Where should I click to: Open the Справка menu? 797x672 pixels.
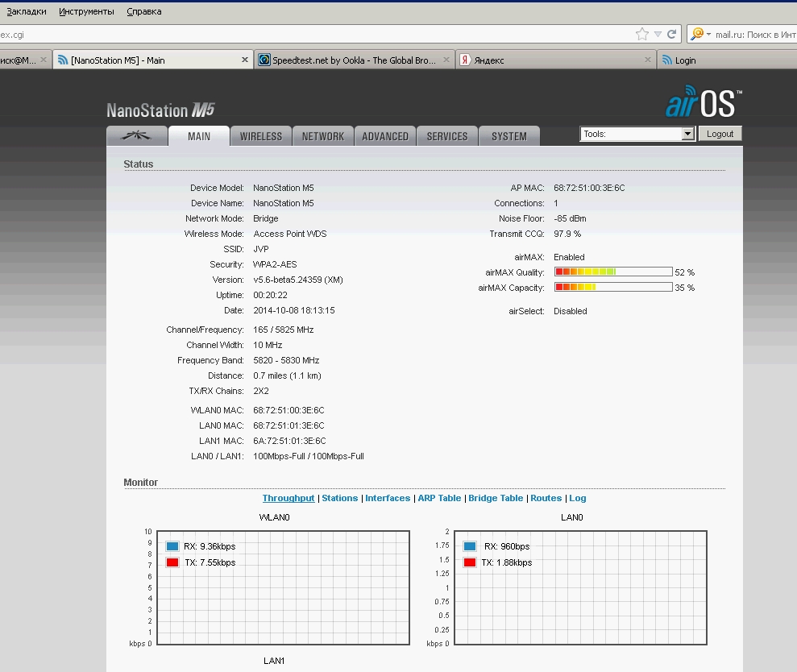pyautogui.click(x=143, y=11)
